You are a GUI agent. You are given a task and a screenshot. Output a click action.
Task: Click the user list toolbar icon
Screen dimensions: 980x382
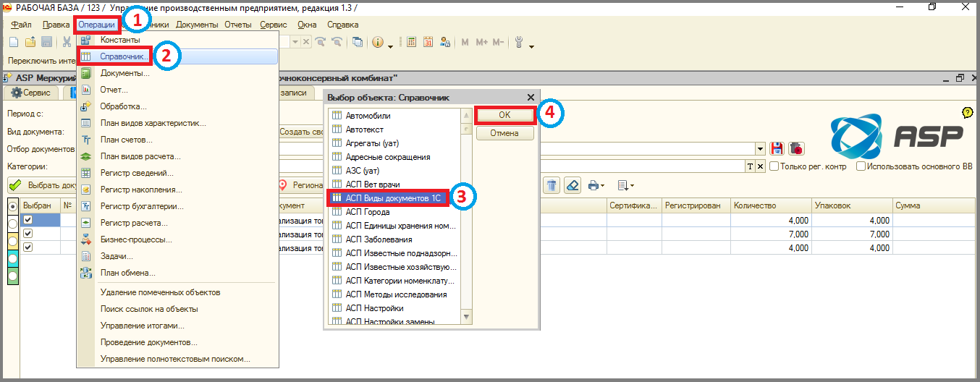click(446, 42)
